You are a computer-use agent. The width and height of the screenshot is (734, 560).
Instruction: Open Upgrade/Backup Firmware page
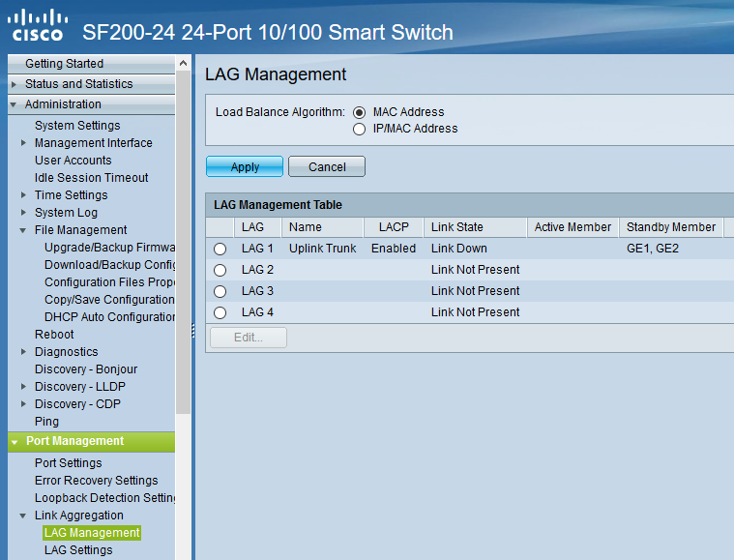tap(109, 248)
